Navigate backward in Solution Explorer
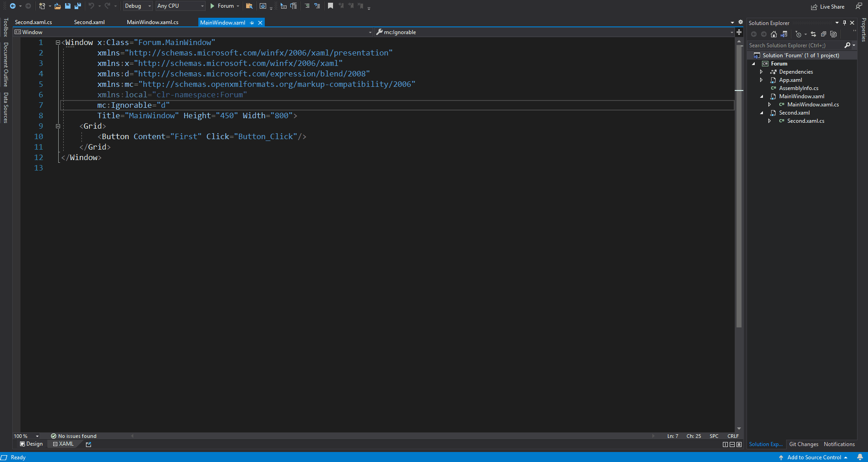The image size is (868, 462). click(755, 34)
